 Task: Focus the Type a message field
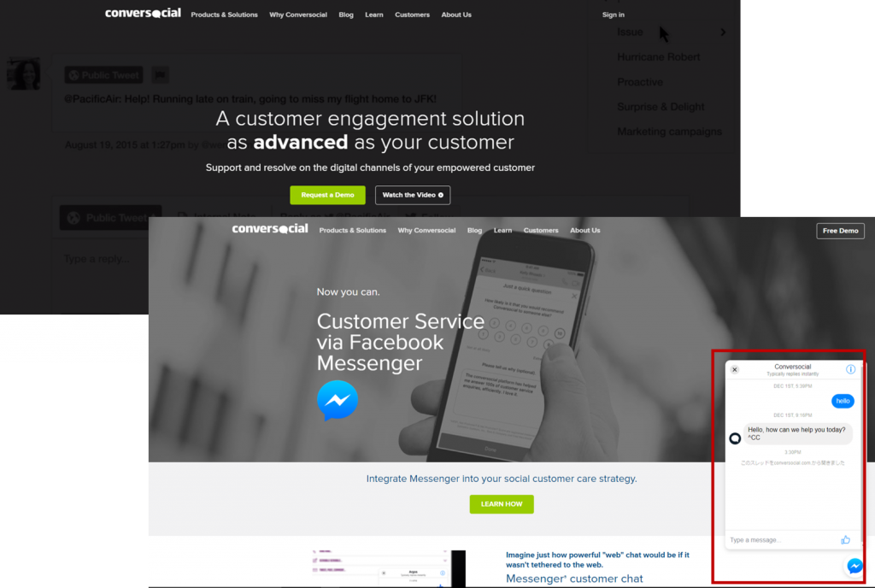(781, 540)
